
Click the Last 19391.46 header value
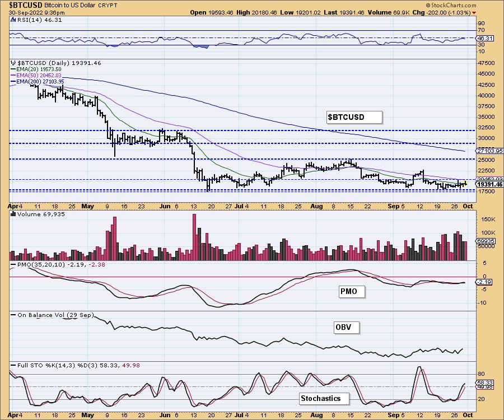344,12
